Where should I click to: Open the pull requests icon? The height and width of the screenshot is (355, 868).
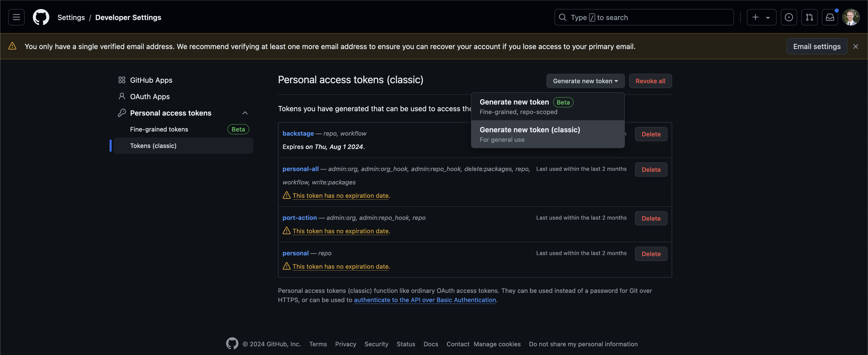pyautogui.click(x=809, y=17)
